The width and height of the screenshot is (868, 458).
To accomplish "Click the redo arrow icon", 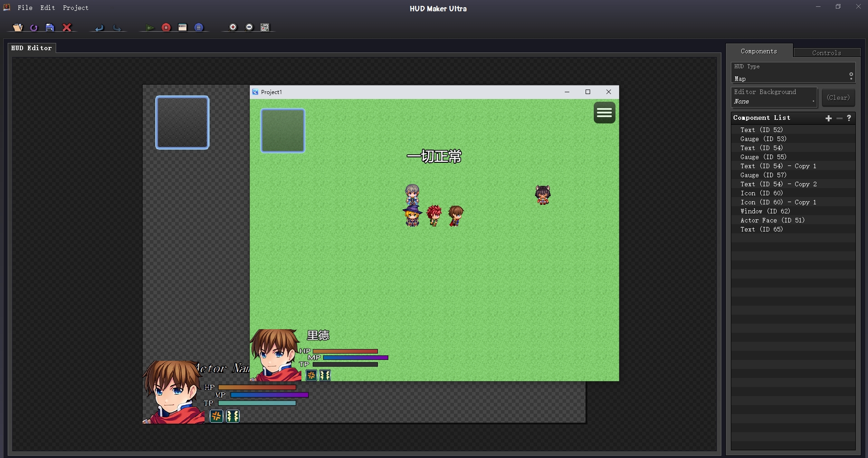I will tap(117, 28).
